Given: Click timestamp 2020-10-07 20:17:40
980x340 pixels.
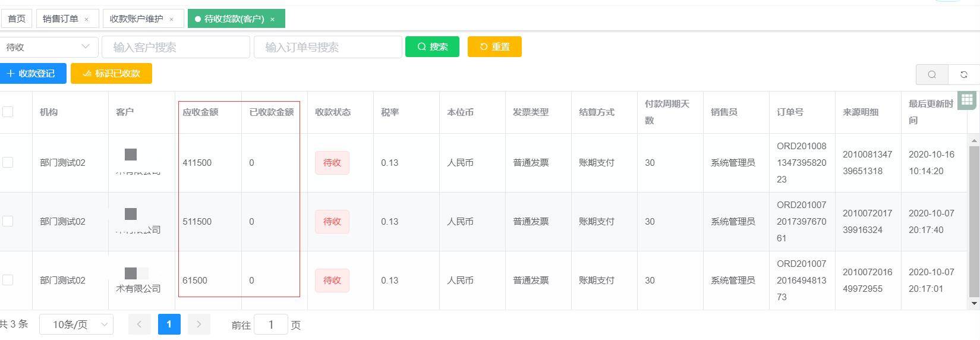Looking at the screenshot, I should [x=931, y=221].
